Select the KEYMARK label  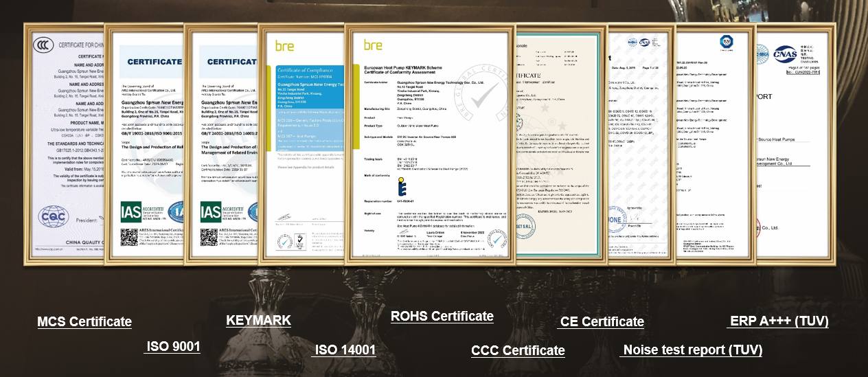258,320
